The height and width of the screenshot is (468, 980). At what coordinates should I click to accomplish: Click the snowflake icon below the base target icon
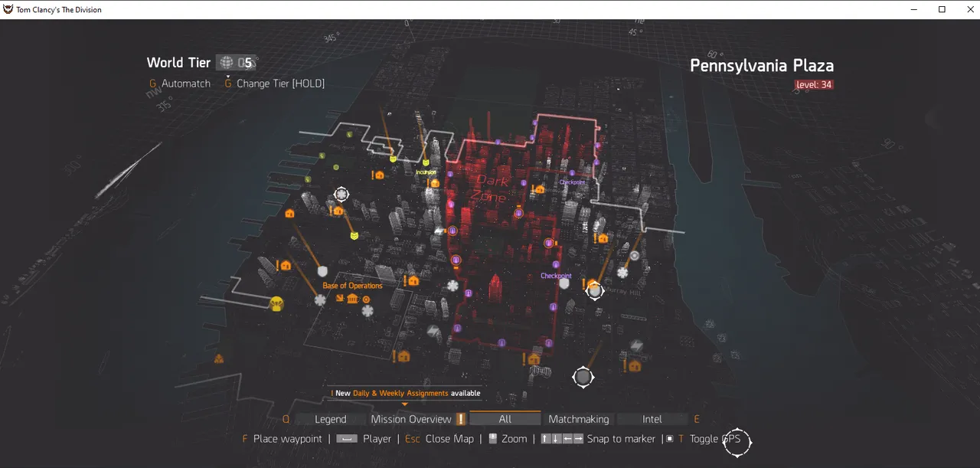(x=367, y=311)
